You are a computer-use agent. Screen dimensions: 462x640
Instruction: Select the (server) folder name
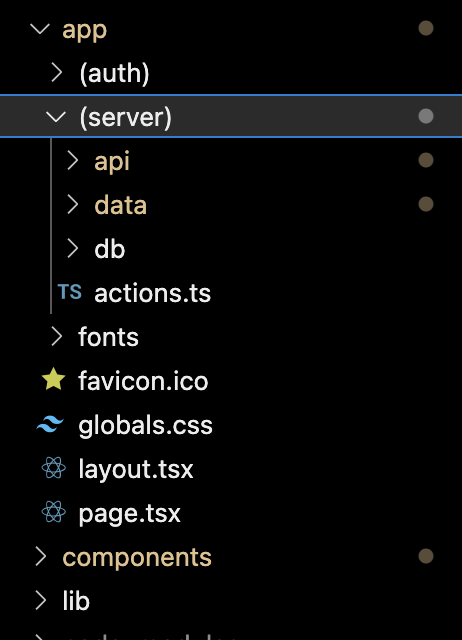(125, 118)
